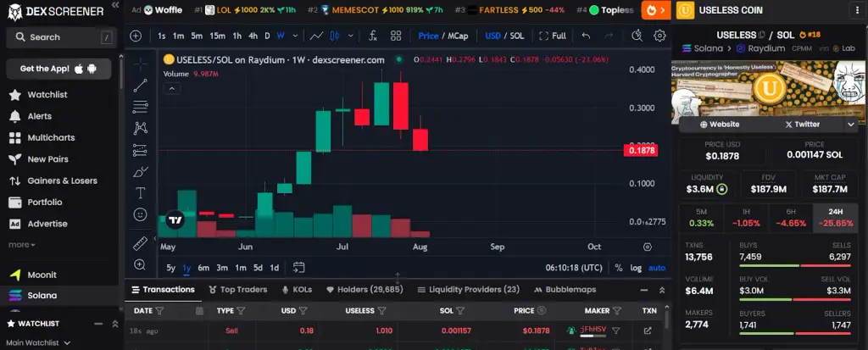Toggle the chart to Price view

point(428,36)
